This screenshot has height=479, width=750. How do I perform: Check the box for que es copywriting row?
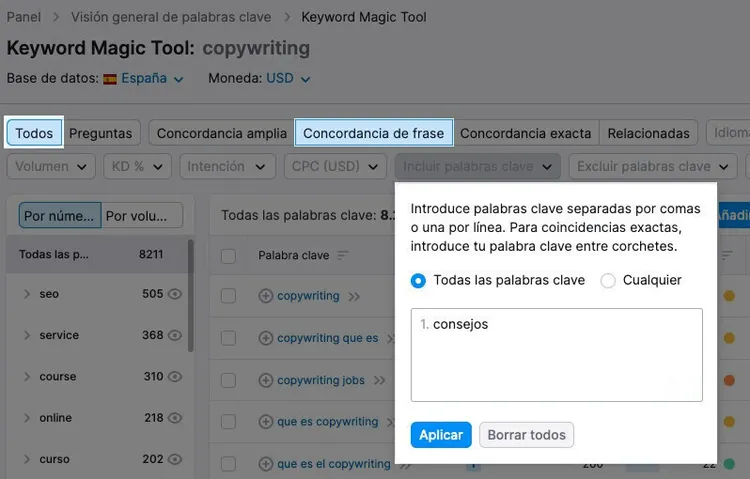tap(228, 422)
